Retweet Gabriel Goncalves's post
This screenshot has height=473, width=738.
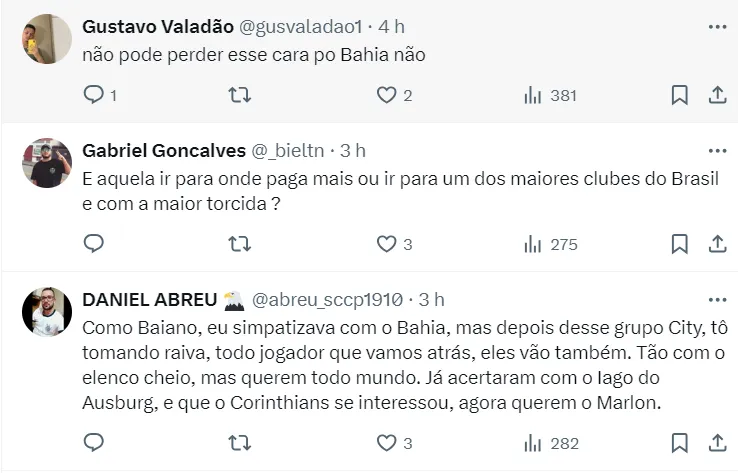point(240,244)
